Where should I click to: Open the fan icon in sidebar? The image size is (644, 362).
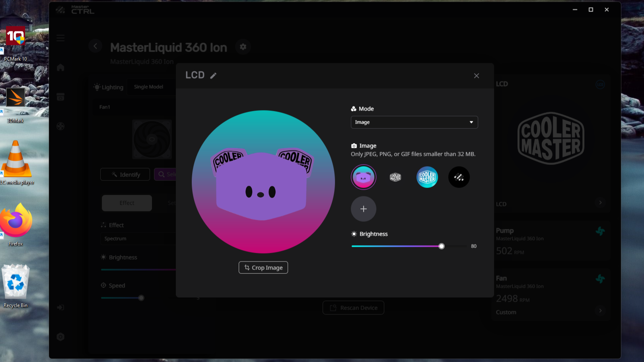[x=60, y=126]
